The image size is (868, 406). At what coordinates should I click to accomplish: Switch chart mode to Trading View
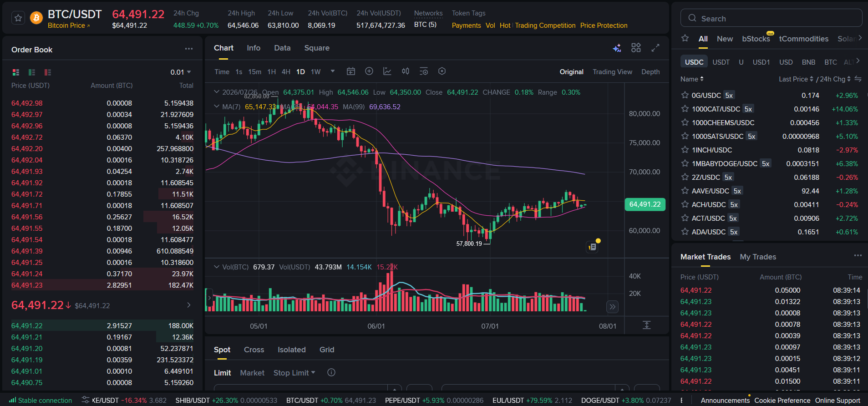point(612,72)
